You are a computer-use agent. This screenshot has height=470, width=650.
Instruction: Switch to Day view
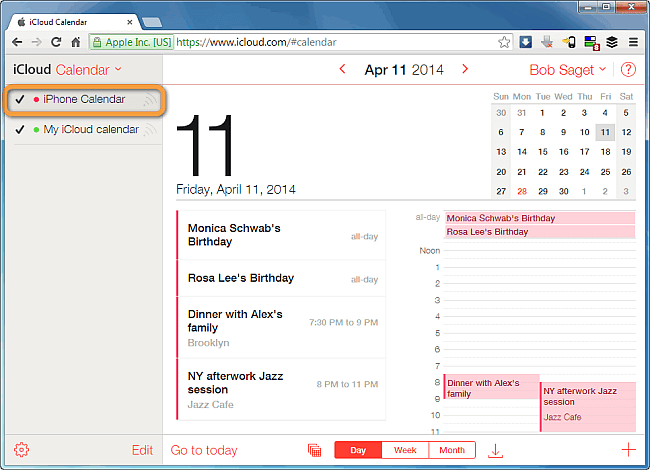point(358,450)
